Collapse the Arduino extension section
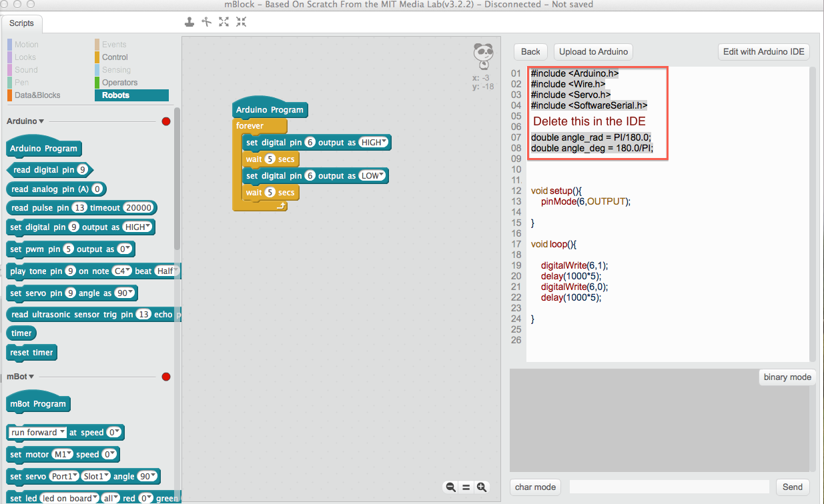The image size is (824, 504). coord(25,121)
